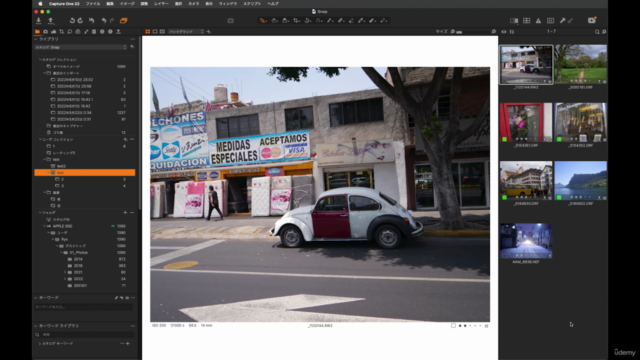Add a viewer variant with plus icon
This screenshot has height=360, width=640.
tap(209, 31)
